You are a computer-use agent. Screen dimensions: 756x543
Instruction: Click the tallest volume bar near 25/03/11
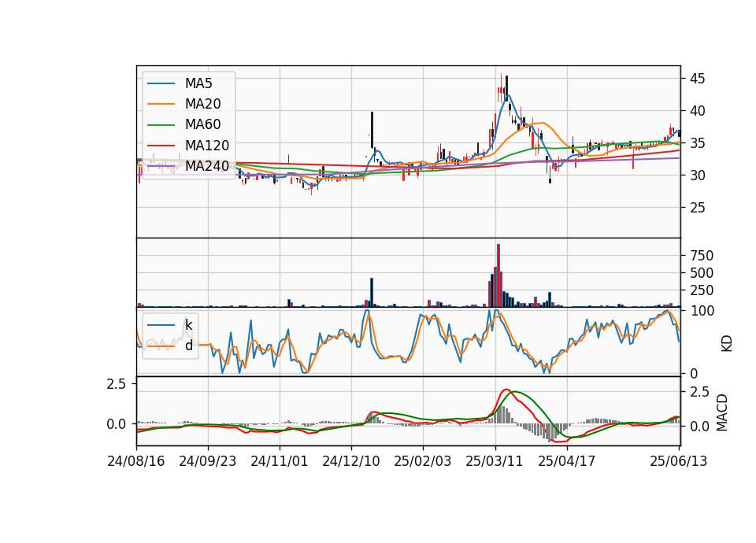pos(498,275)
